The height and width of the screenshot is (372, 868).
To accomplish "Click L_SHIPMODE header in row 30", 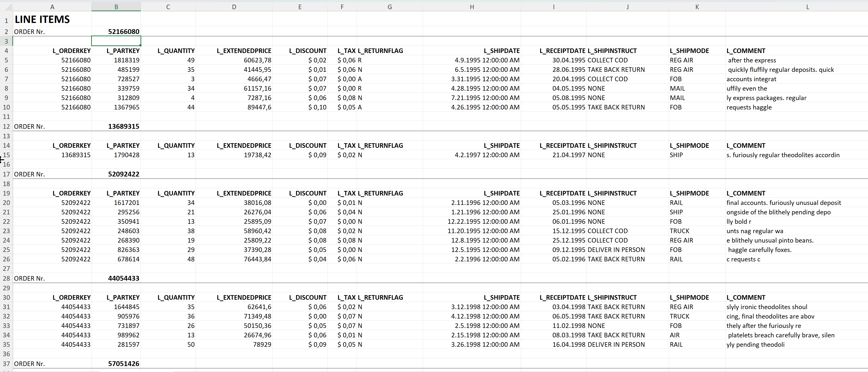I will (689, 298).
